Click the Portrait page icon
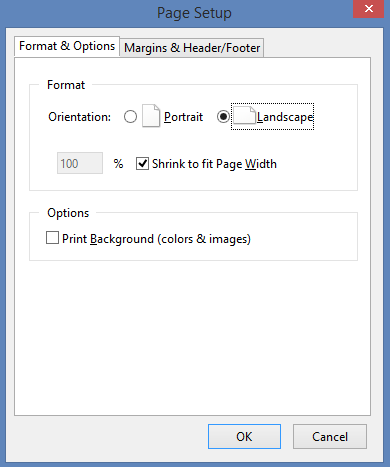The width and height of the screenshot is (390, 467). (151, 116)
